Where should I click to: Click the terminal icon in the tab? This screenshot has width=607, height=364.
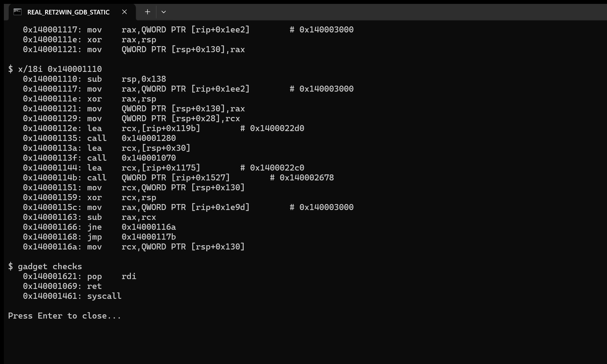pyautogui.click(x=17, y=12)
